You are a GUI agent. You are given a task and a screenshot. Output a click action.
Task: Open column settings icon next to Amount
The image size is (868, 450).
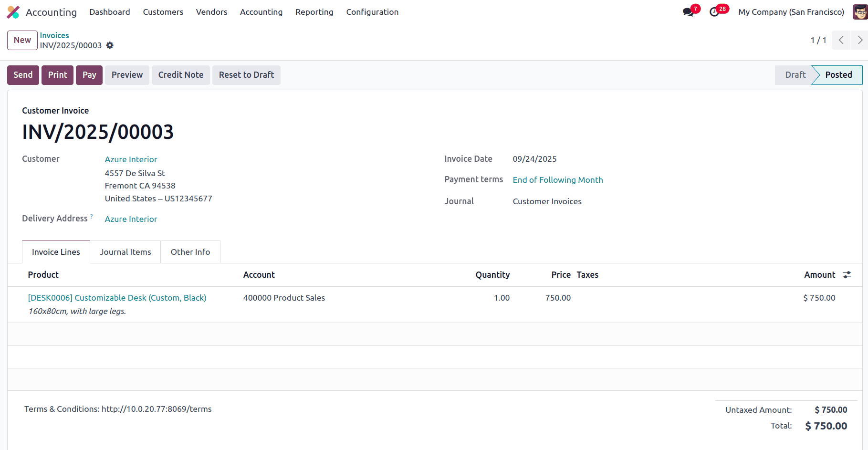(x=847, y=275)
